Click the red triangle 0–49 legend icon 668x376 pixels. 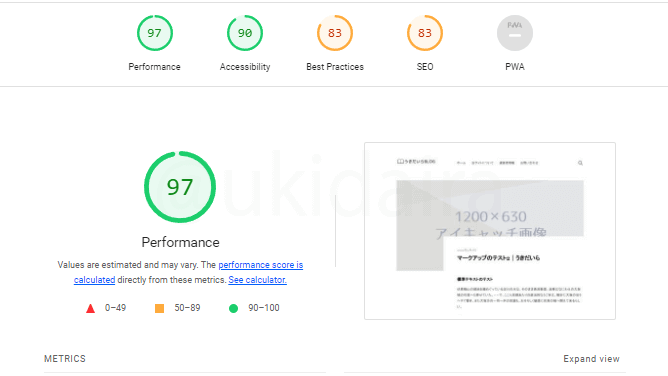click(x=90, y=308)
